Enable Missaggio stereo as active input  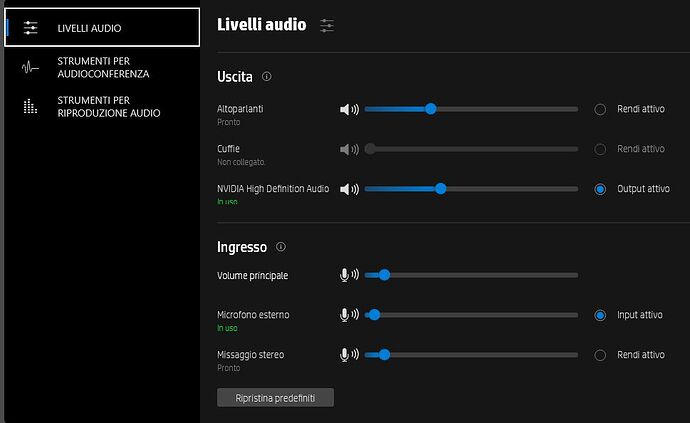point(600,355)
